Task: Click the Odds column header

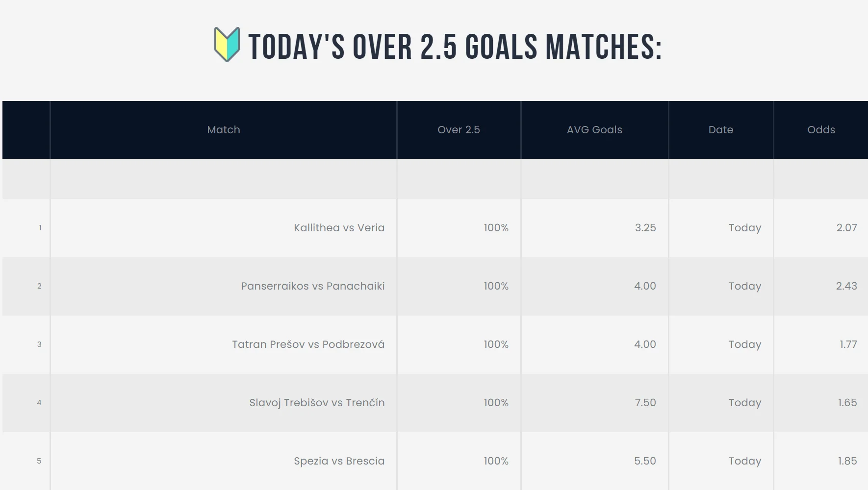Action: click(x=821, y=130)
